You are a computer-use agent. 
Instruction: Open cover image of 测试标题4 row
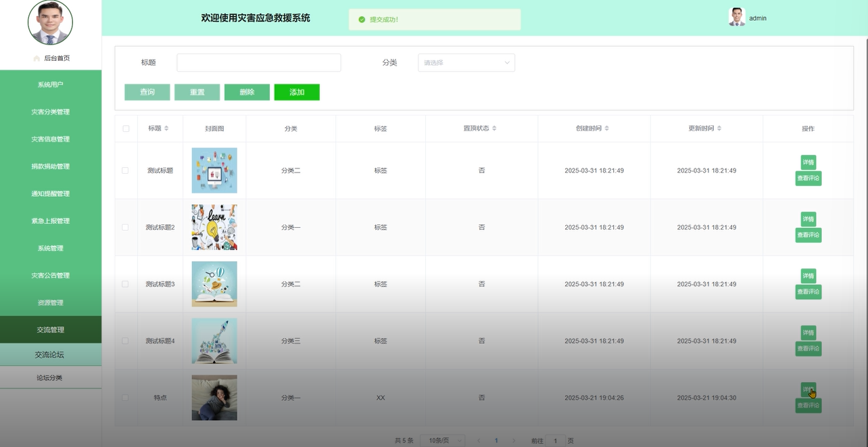click(x=214, y=341)
